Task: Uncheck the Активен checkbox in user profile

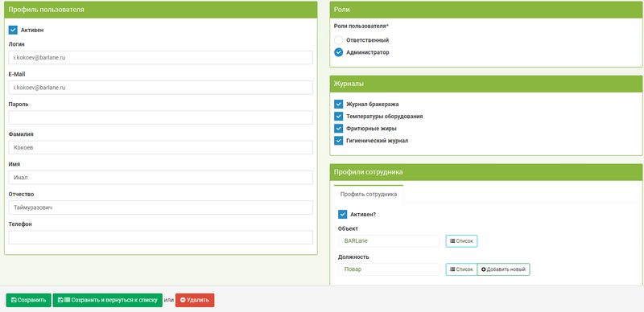Action: pos(13,30)
